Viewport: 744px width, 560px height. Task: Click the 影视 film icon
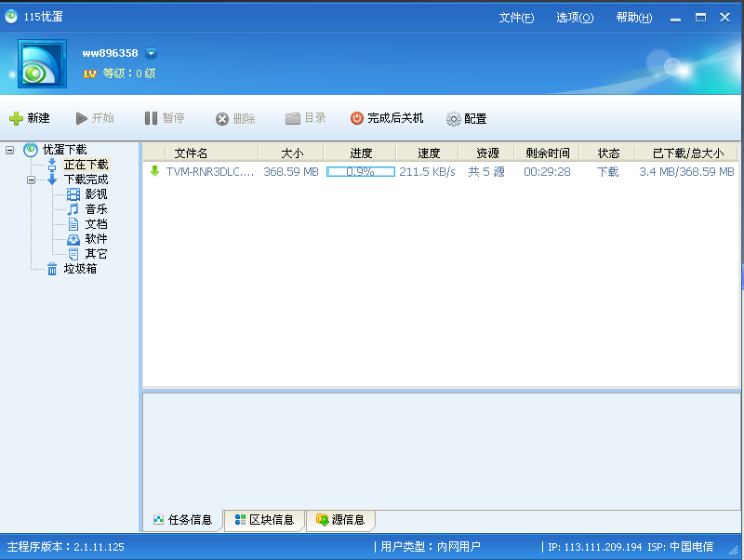(x=73, y=194)
